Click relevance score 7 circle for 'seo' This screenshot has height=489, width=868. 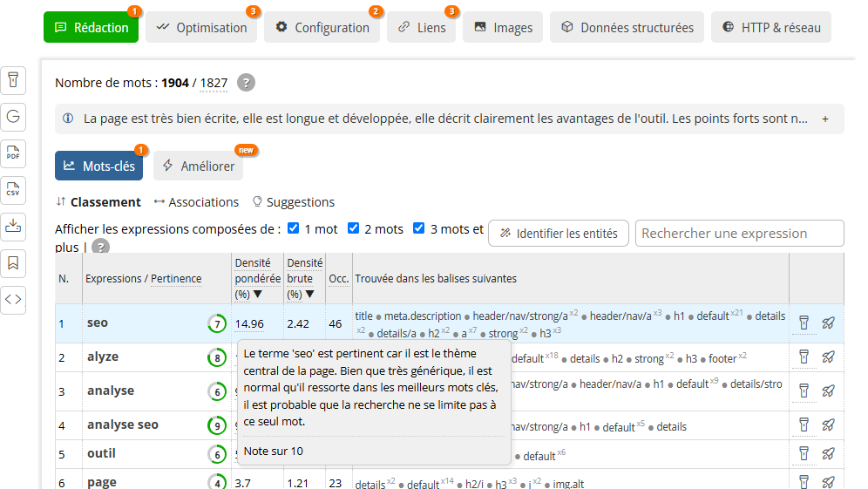pyautogui.click(x=217, y=324)
